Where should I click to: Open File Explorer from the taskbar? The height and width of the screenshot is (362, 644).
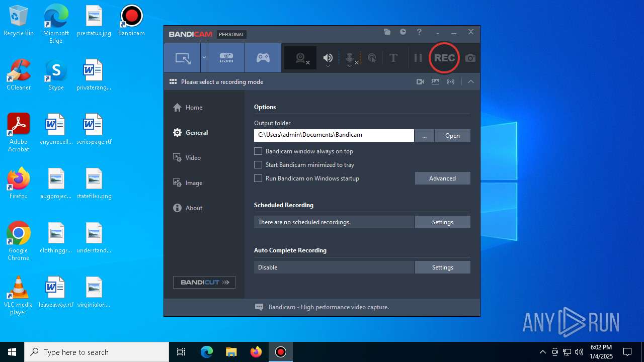click(x=231, y=352)
